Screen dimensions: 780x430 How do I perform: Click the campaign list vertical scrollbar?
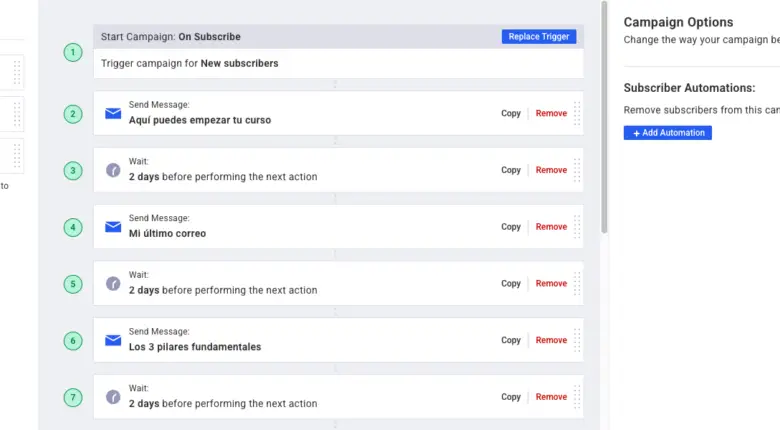coord(604,120)
